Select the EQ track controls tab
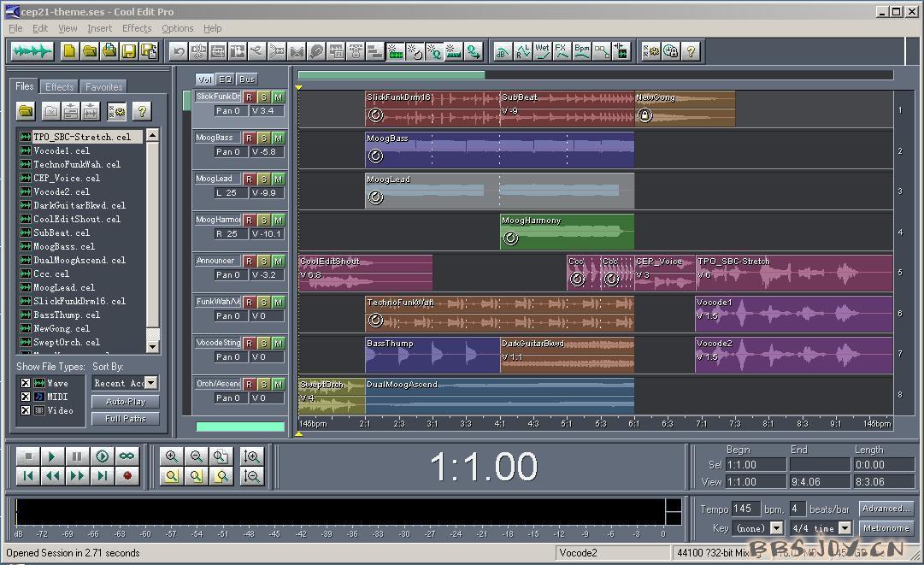Image resolution: width=924 pixels, height=565 pixels. 225,79
